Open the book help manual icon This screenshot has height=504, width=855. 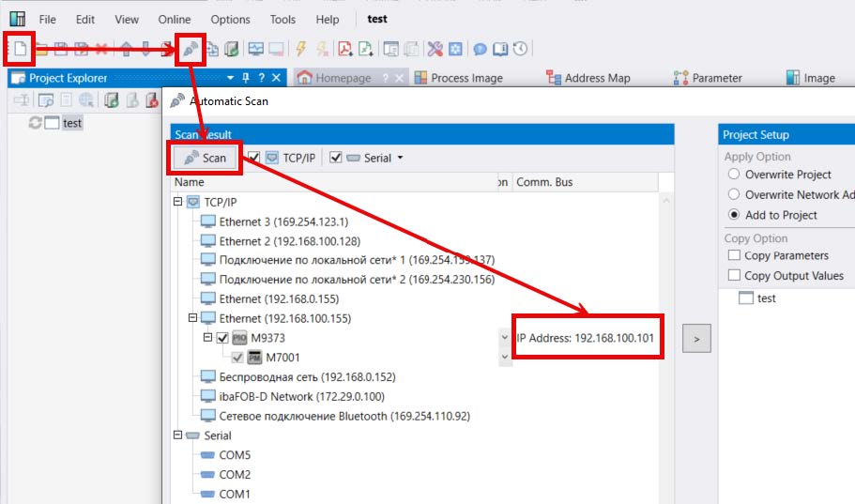500,49
